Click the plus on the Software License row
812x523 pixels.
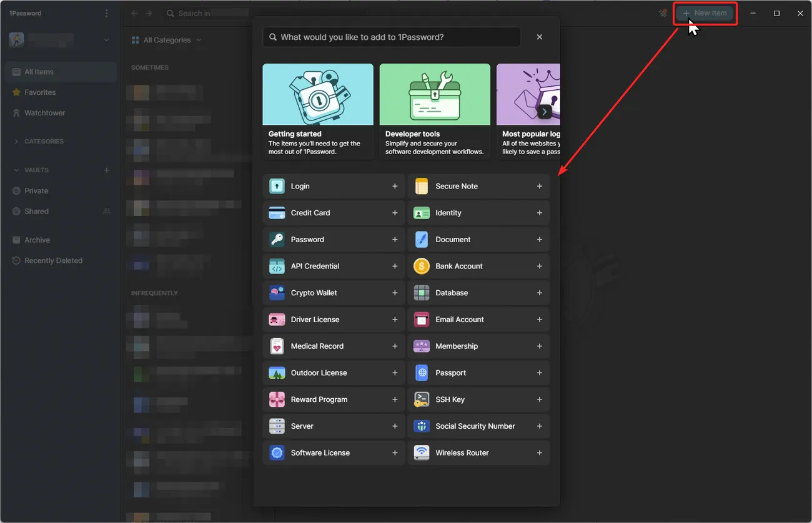tap(395, 453)
